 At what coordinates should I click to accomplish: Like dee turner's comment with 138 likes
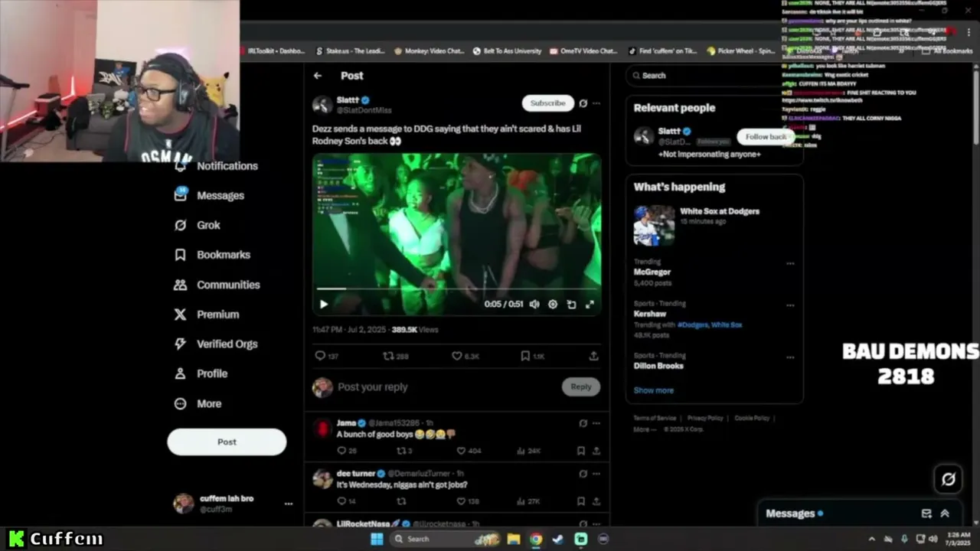coord(469,502)
